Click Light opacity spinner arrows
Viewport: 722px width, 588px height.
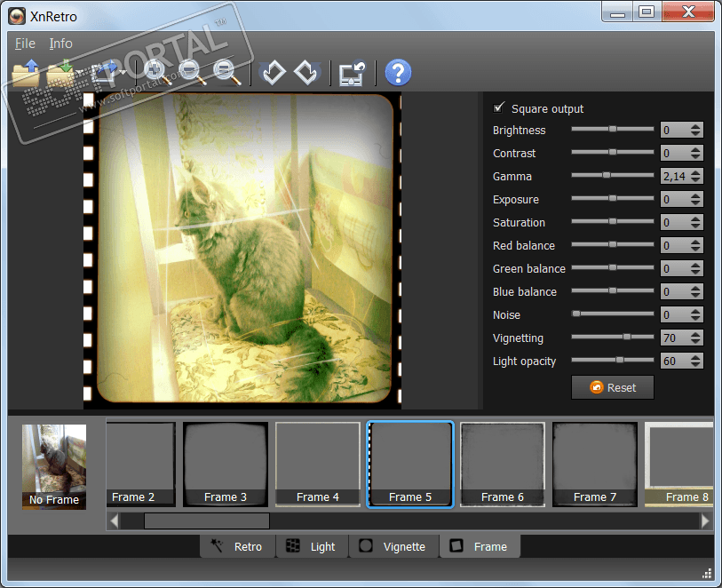click(x=695, y=361)
